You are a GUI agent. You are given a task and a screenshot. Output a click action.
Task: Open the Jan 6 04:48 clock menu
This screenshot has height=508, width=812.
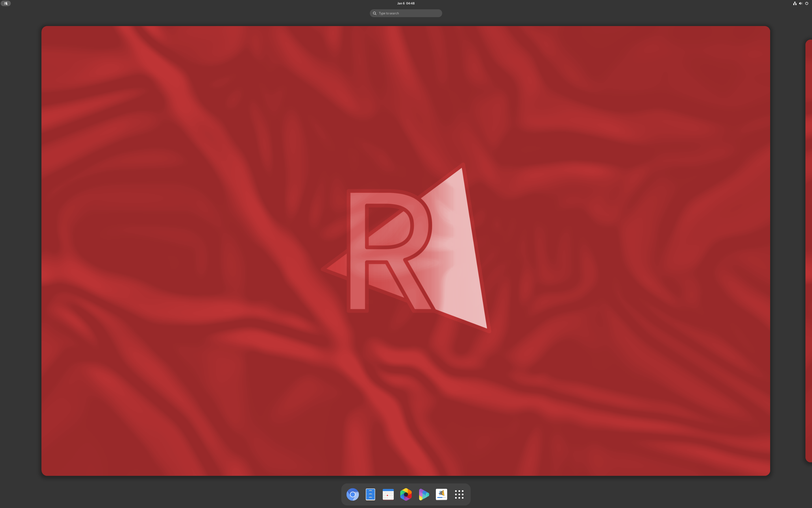406,3
